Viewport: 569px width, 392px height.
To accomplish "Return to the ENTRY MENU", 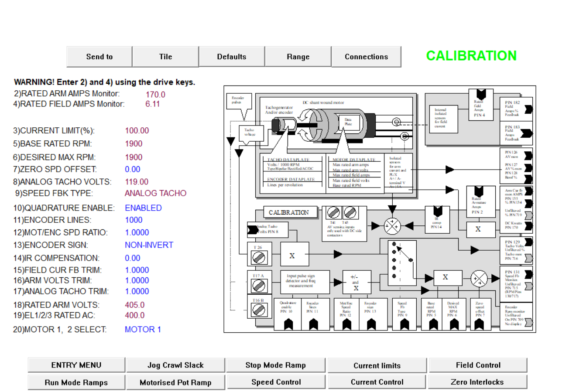I will 76,365.
